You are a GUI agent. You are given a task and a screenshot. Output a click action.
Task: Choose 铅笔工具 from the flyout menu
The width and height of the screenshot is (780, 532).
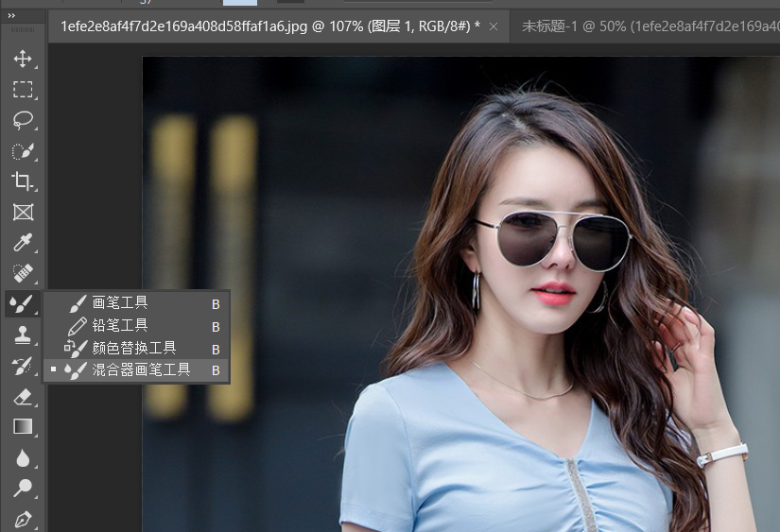(137, 326)
